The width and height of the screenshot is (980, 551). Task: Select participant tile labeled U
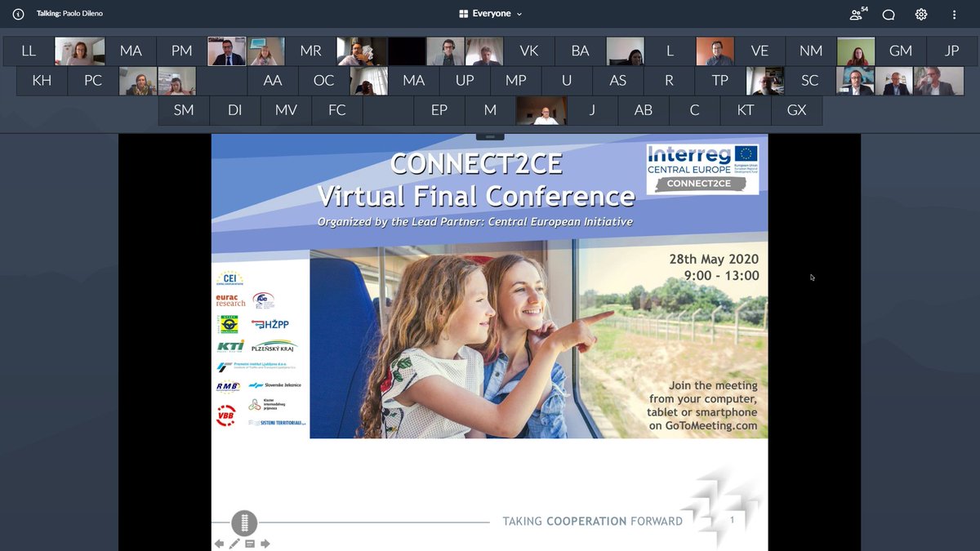[567, 81]
